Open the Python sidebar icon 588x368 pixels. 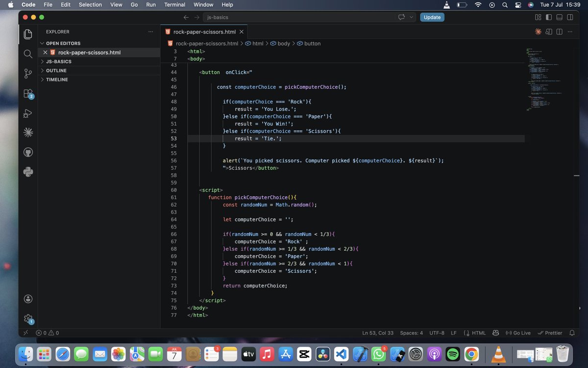(x=28, y=172)
